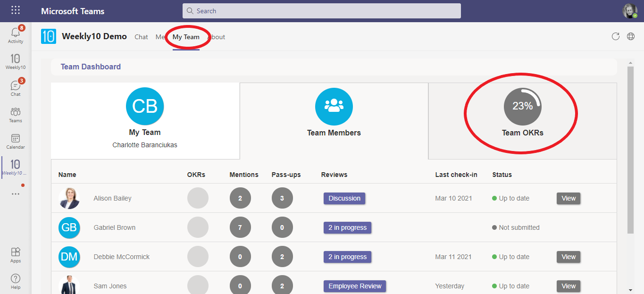This screenshot has width=644, height=294.
Task: Click Gabriel Brown's OKRs circle
Action: [198, 227]
